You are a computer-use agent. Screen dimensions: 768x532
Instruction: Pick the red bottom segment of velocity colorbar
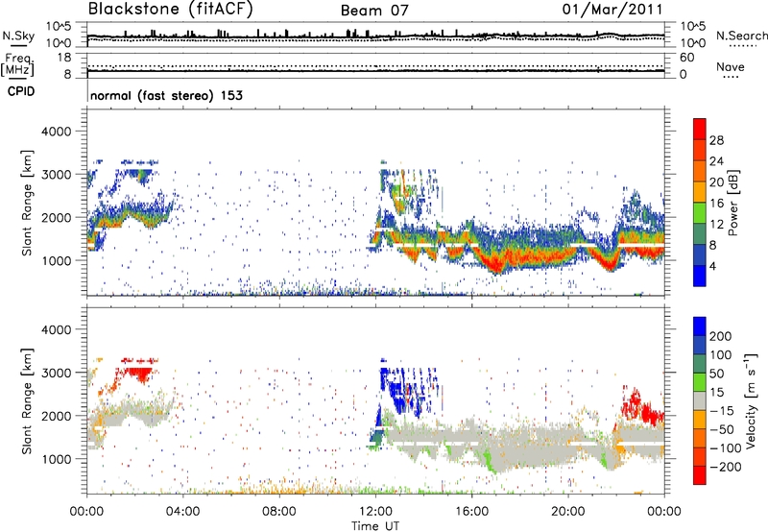(x=700, y=475)
